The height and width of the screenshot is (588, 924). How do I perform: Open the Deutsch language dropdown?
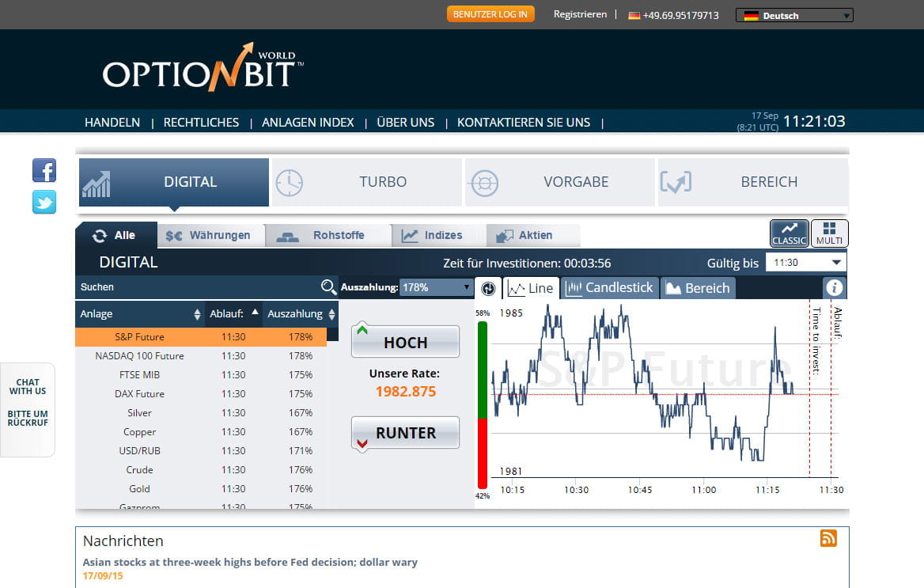coord(793,15)
